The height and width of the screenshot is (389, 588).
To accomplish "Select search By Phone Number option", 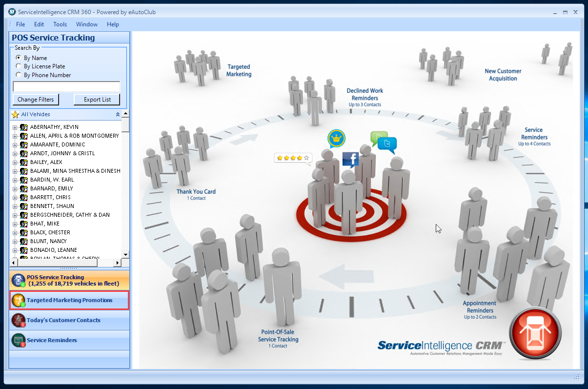I will click(x=19, y=75).
